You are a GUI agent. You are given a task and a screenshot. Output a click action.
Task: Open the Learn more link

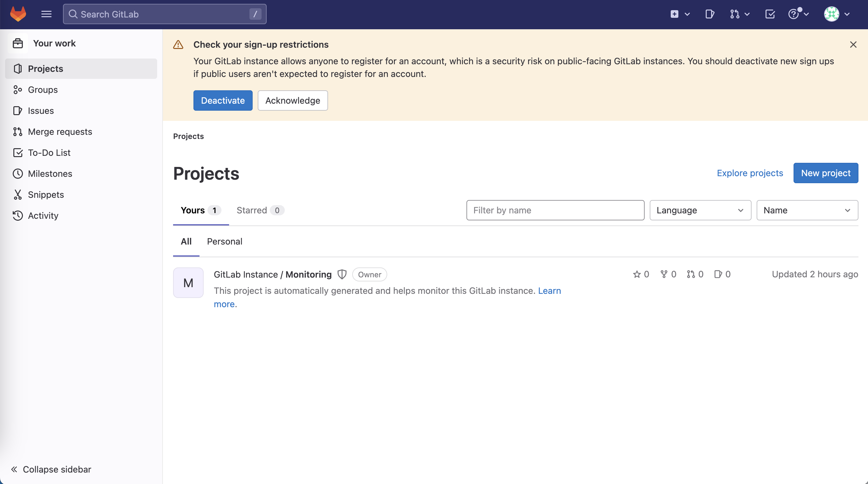coord(549,291)
